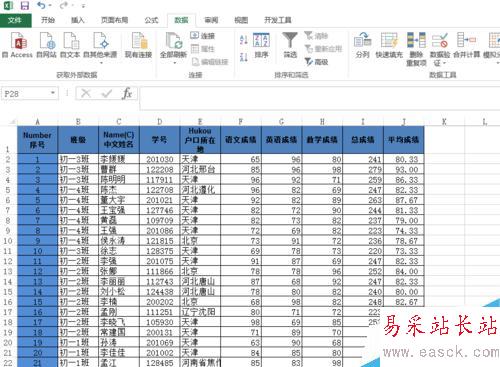The image size is (500, 367).
Task: Click Text to Columns (分列)
Action: [x=362, y=45]
